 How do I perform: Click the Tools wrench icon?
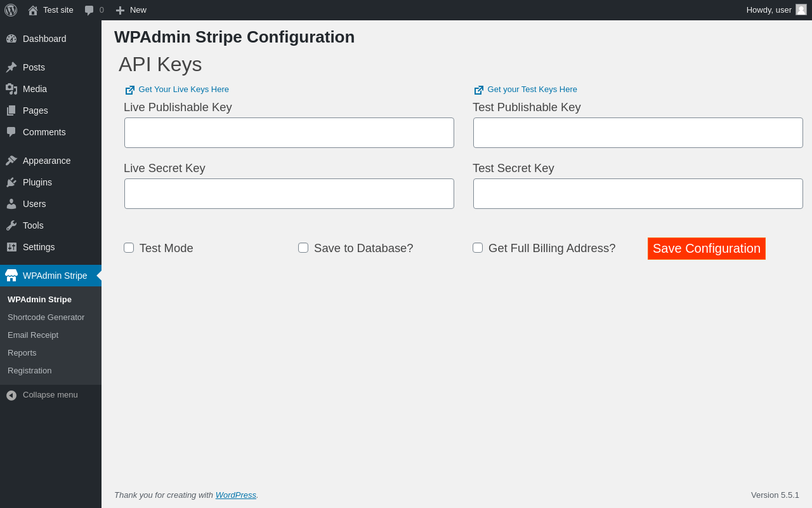(11, 225)
